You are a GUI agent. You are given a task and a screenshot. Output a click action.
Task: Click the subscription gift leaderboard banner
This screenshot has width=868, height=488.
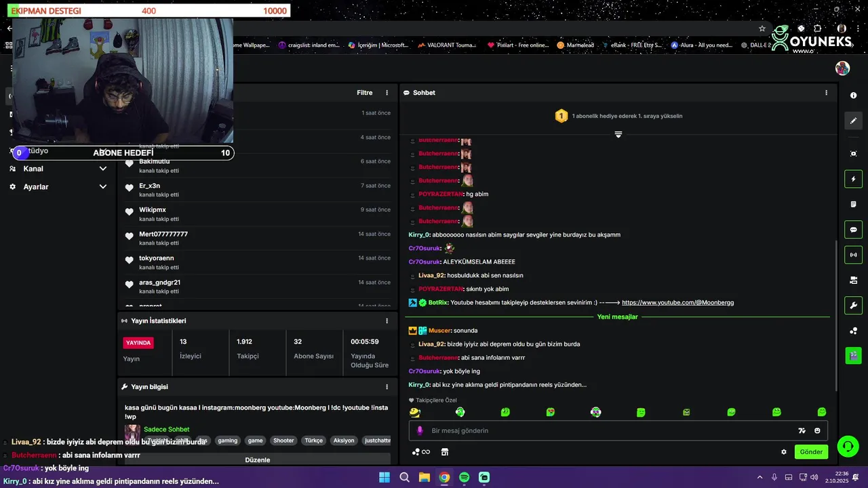pyautogui.click(x=618, y=116)
